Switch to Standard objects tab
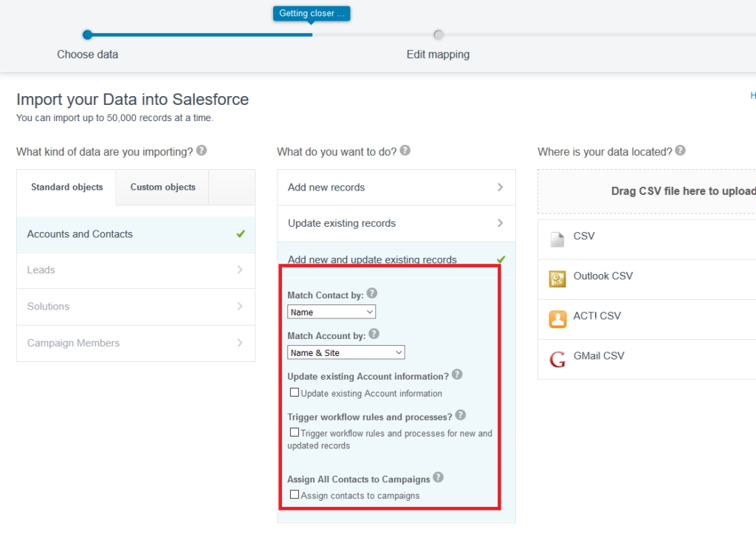 coord(66,187)
